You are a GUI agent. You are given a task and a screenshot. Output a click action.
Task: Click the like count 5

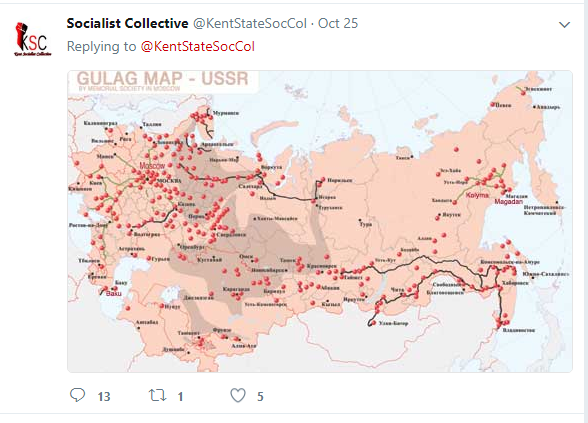260,396
